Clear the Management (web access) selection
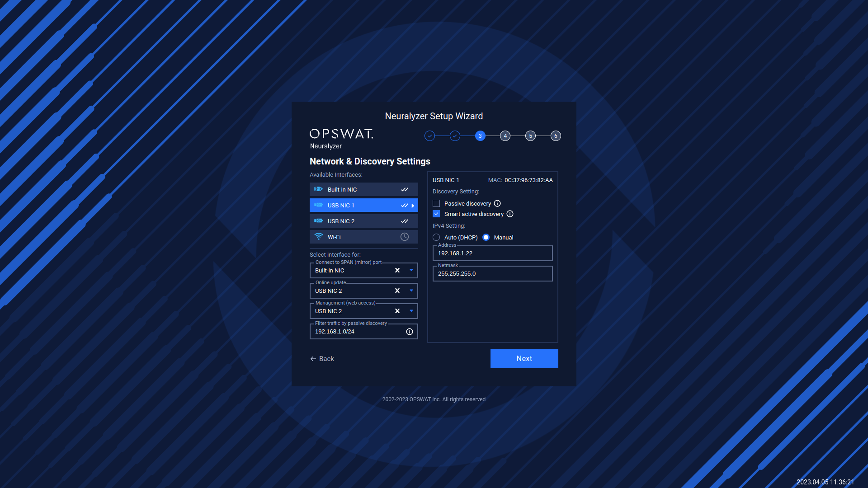 (397, 311)
